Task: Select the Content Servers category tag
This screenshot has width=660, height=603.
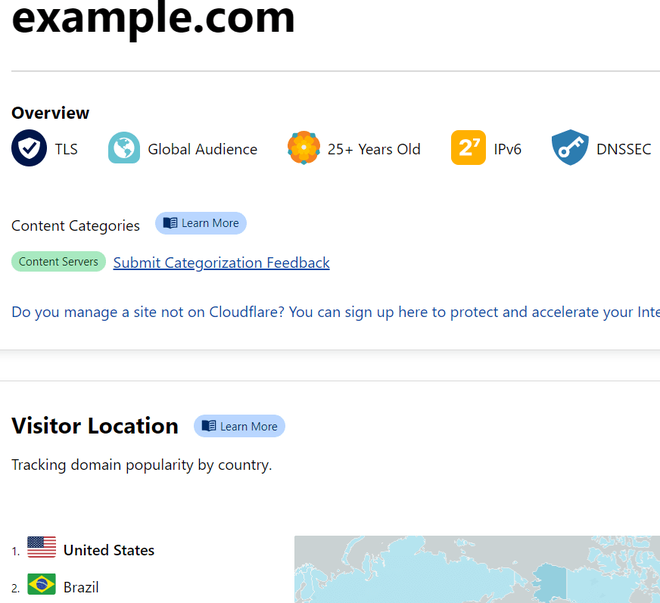Action: (x=59, y=261)
